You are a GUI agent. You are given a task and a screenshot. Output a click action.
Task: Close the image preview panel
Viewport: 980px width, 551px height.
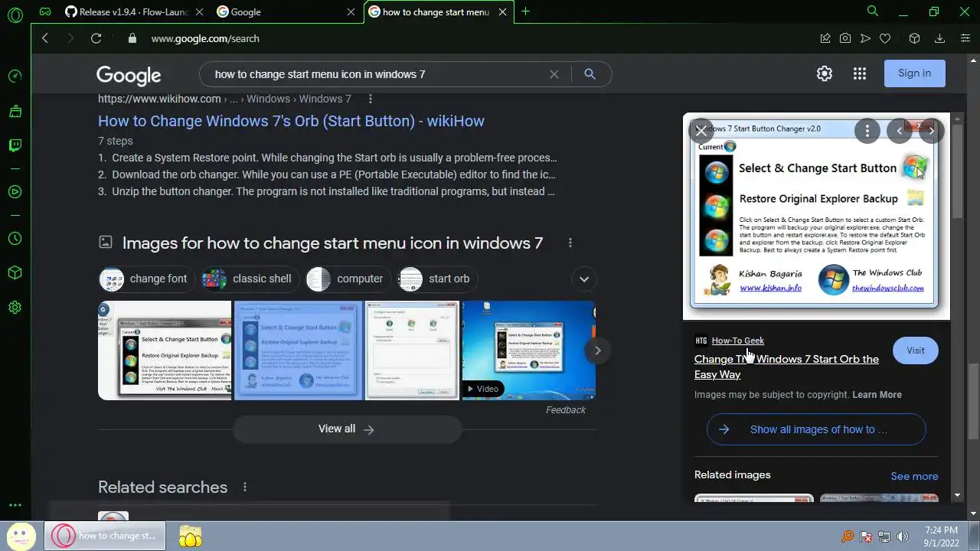coord(701,131)
